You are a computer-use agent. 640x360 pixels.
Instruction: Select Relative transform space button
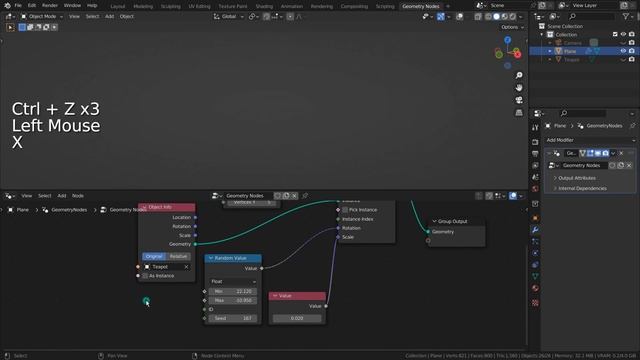click(x=178, y=256)
